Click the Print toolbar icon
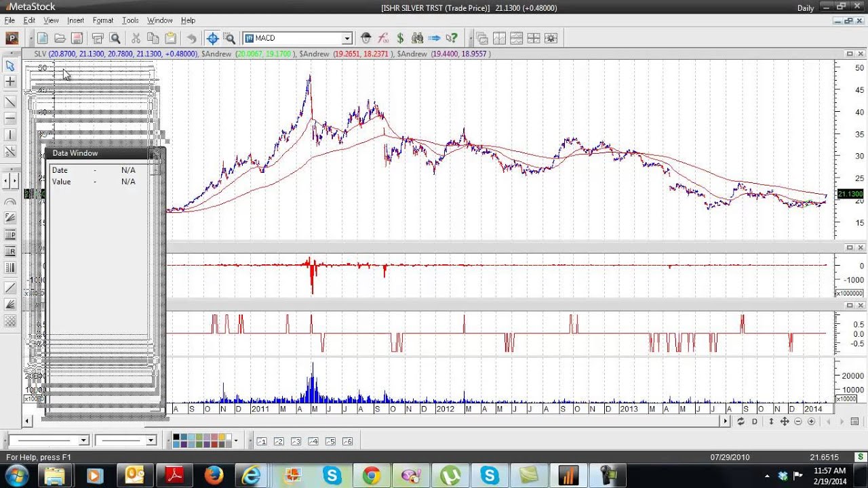The height and width of the screenshot is (488, 868). (x=98, y=39)
